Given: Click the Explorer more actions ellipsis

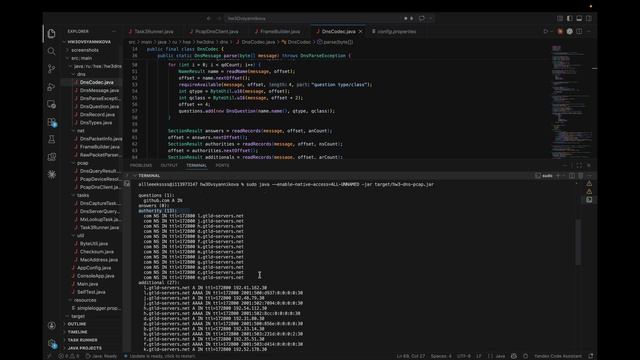Looking at the screenshot, I should [114, 31].
